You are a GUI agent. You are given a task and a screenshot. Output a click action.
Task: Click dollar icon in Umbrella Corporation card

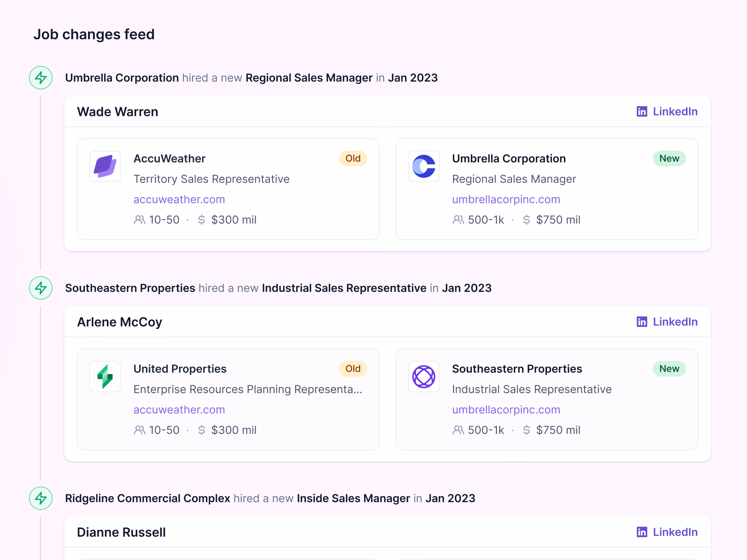526,220
